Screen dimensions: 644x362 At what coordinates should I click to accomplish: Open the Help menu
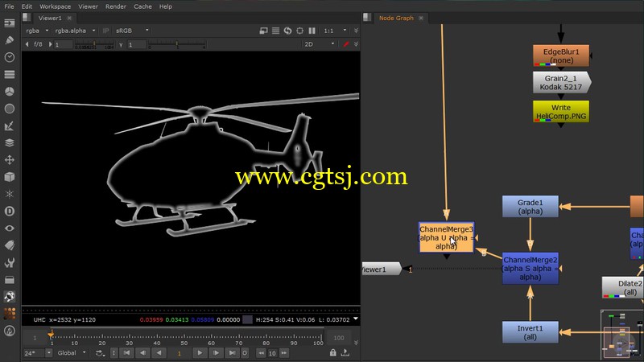tap(166, 6)
